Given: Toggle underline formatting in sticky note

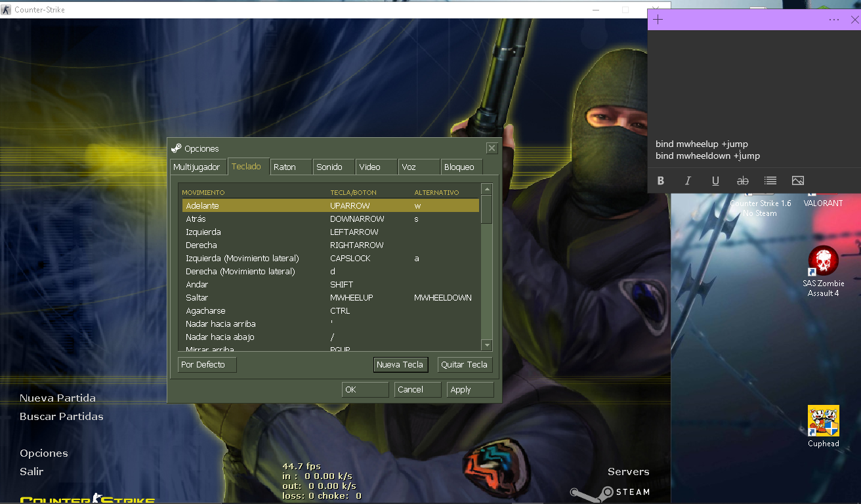Looking at the screenshot, I should 715,180.
